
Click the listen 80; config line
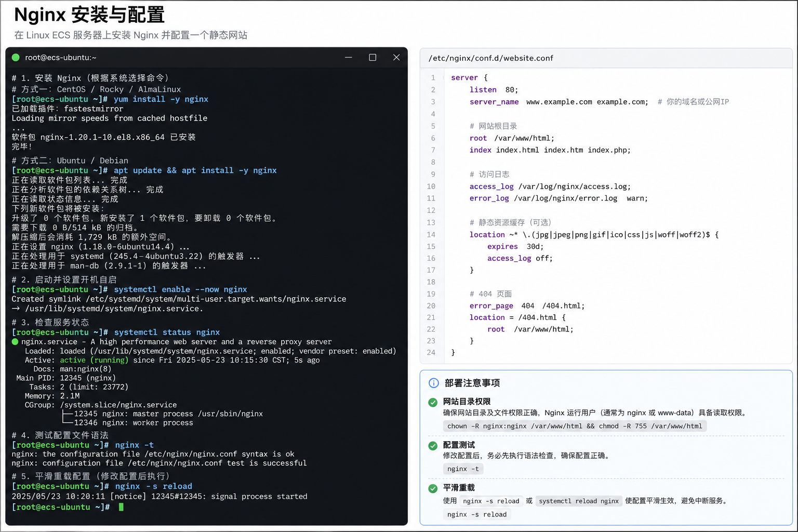click(494, 90)
